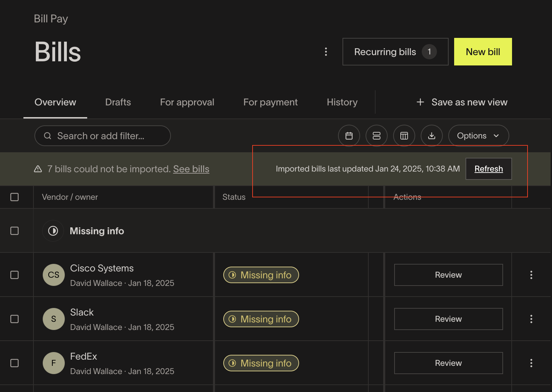552x392 pixels.
Task: Open Recurring bills
Action: [396, 52]
